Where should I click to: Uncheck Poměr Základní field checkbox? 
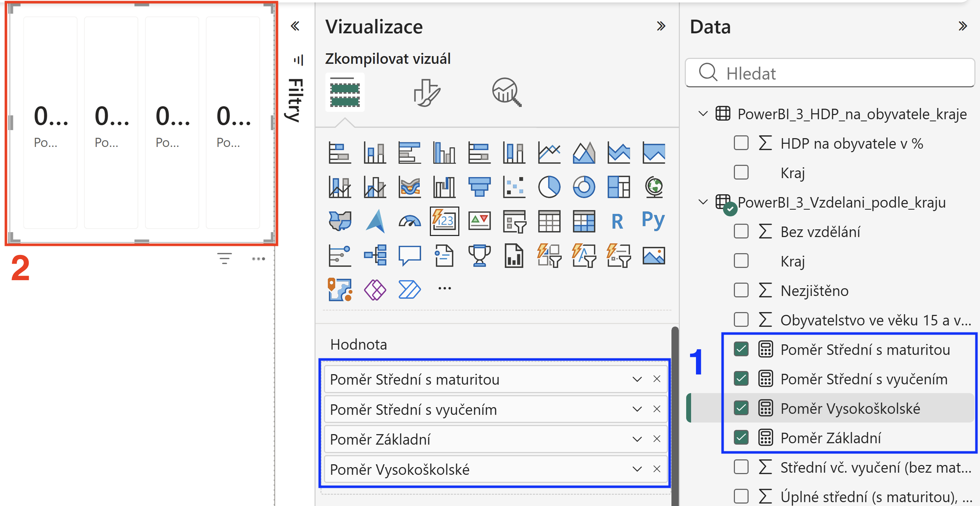[741, 437]
